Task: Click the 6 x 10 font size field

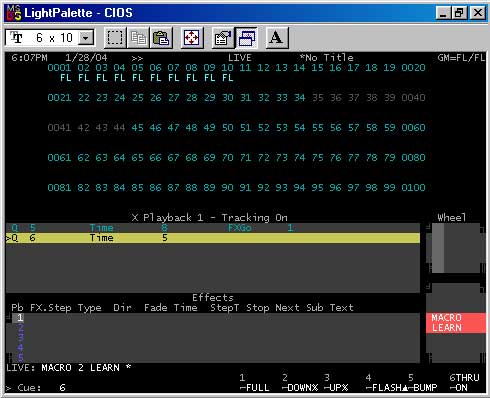Action: tap(49, 38)
